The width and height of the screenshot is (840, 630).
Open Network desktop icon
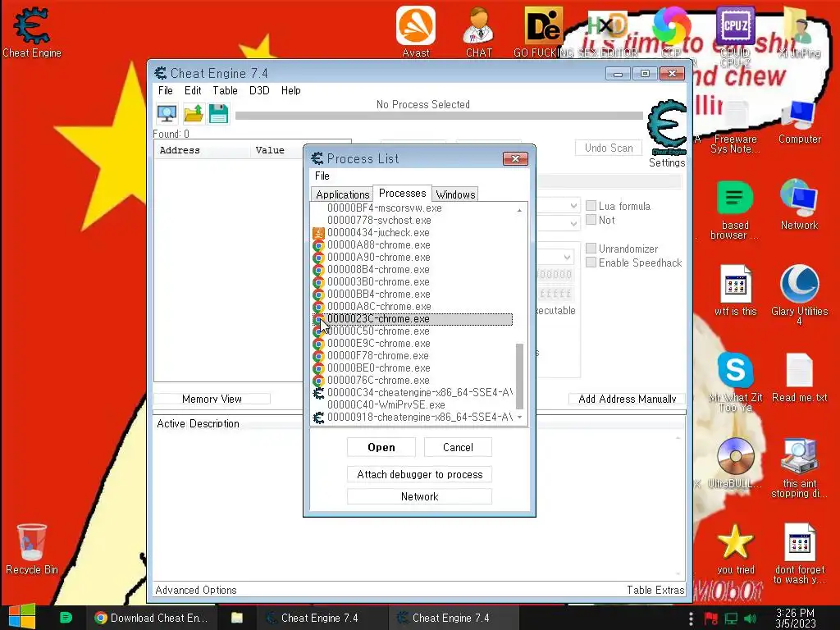(x=799, y=204)
